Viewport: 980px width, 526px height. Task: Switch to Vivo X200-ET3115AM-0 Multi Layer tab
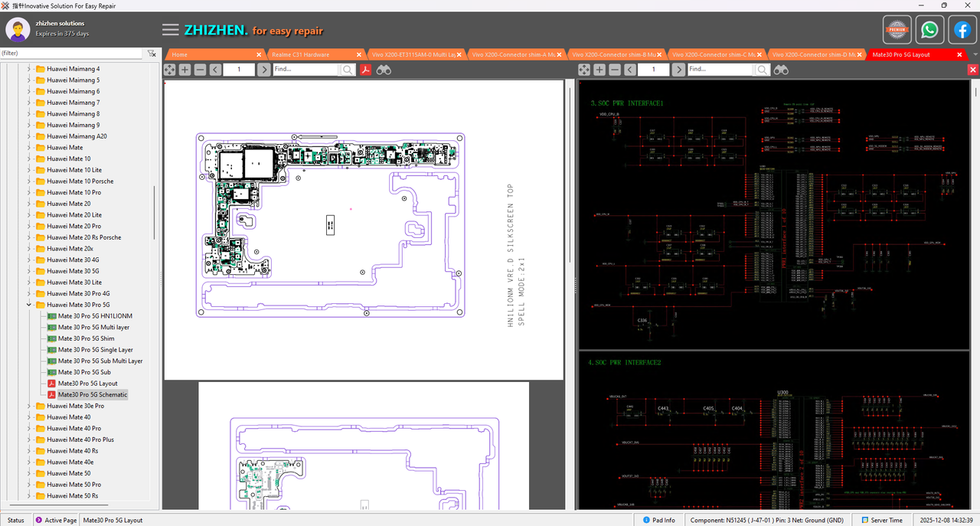click(412, 55)
